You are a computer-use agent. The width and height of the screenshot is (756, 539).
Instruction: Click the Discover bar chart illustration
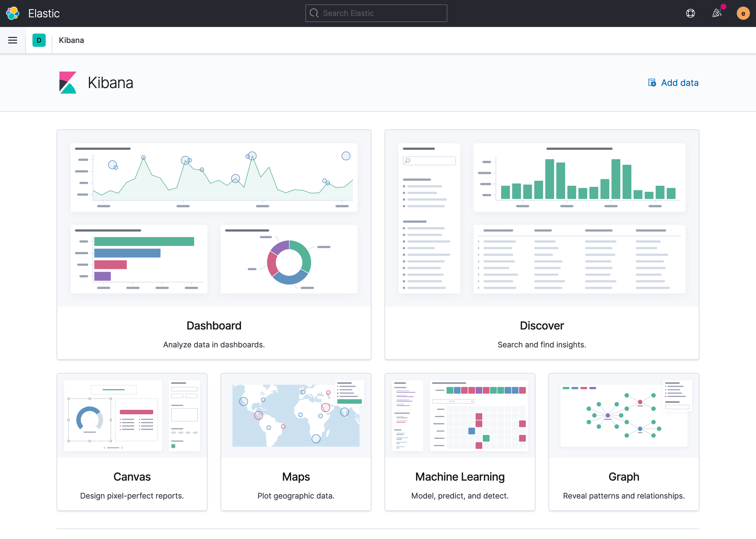pyautogui.click(x=579, y=178)
